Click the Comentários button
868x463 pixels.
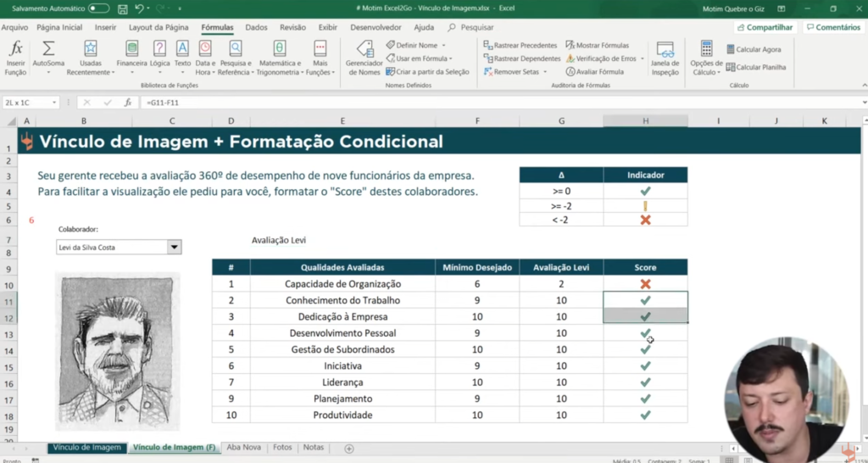pos(833,27)
